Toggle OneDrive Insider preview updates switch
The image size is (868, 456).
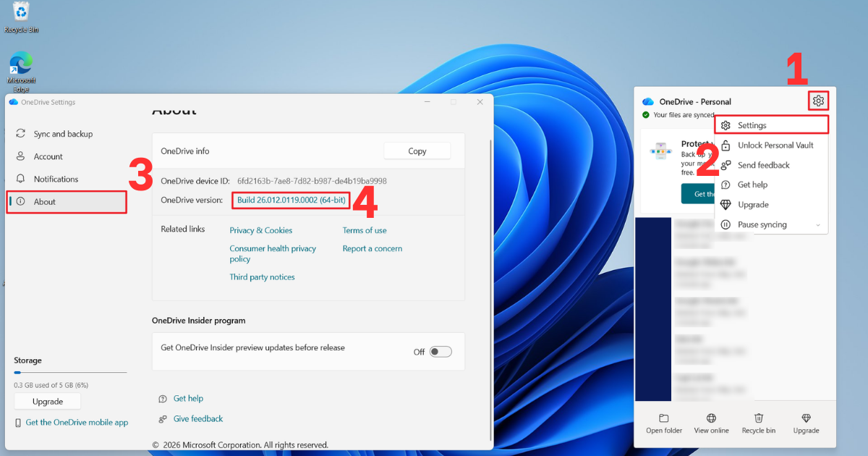tap(441, 352)
